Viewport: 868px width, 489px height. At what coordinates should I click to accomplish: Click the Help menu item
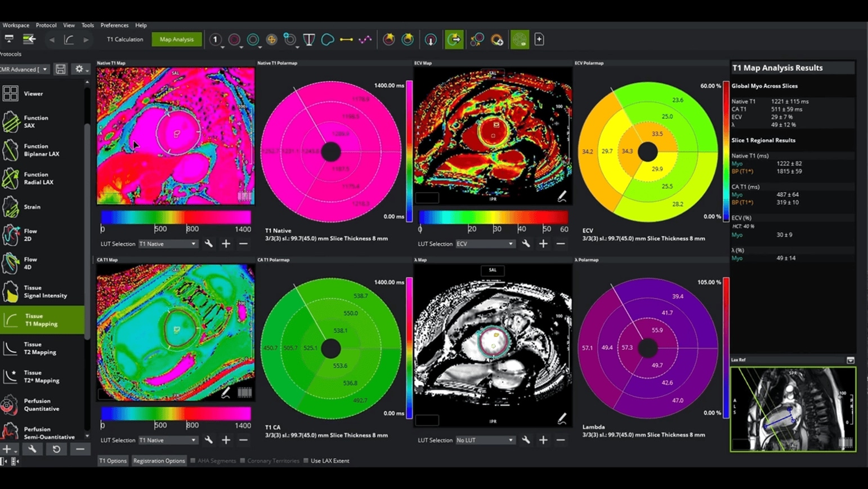click(x=141, y=25)
